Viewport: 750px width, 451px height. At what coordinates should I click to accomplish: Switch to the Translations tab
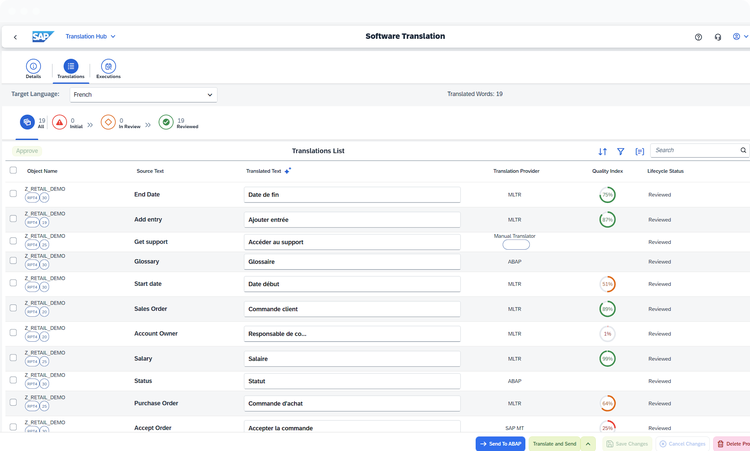pyautogui.click(x=71, y=69)
